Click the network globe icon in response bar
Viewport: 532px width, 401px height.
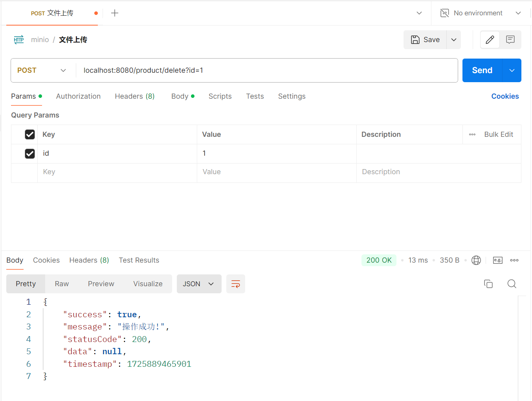pos(476,260)
